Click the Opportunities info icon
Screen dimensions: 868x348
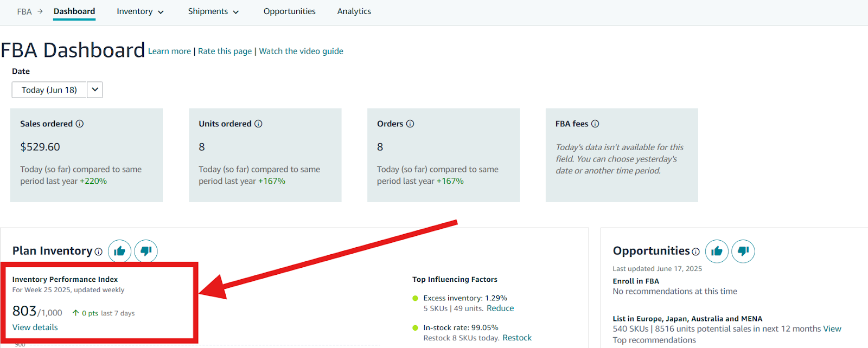[x=695, y=252]
